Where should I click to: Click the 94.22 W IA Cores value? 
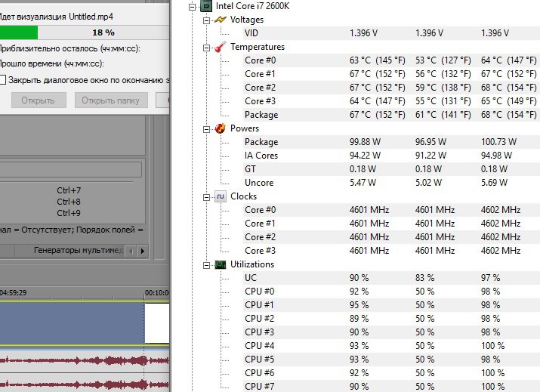pyautogui.click(x=365, y=156)
